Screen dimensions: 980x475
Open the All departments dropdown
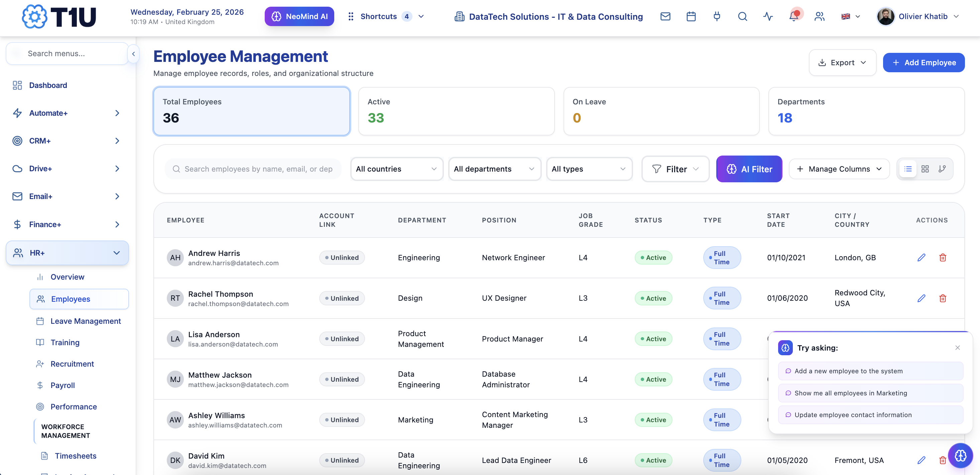[494, 169]
